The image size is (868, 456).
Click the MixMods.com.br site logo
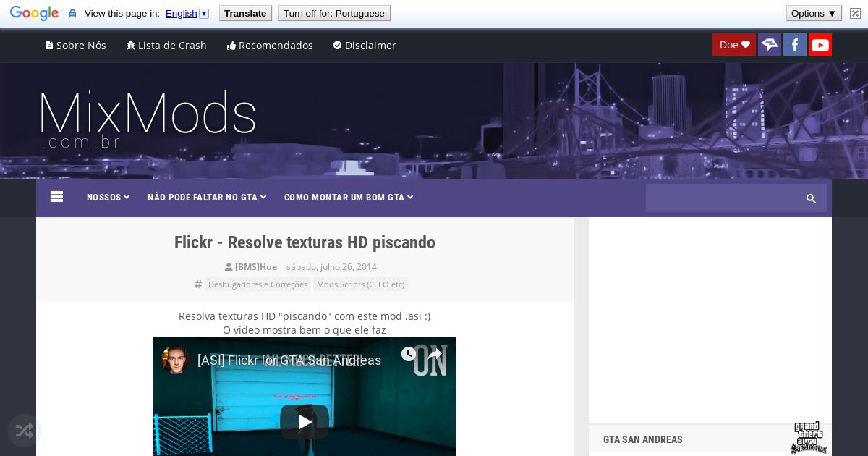click(148, 119)
